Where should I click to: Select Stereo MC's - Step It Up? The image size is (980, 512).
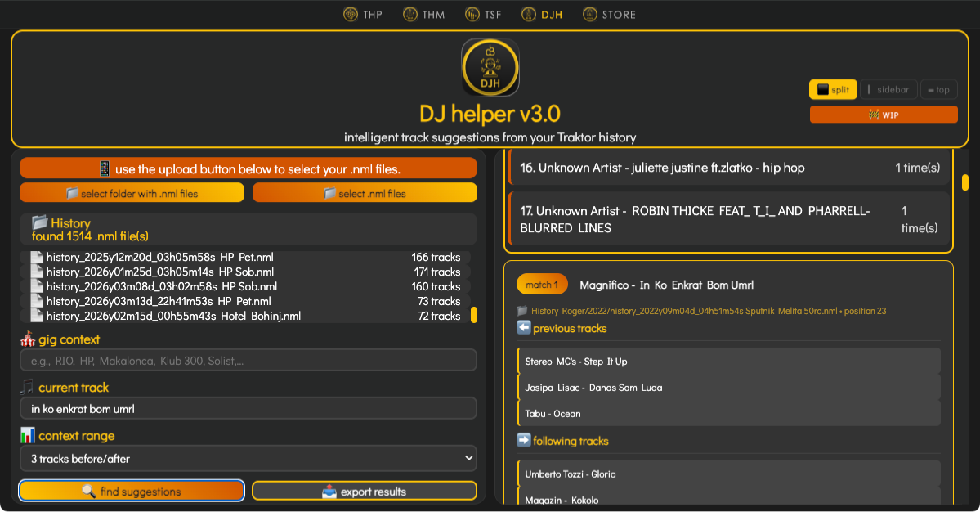click(x=729, y=362)
